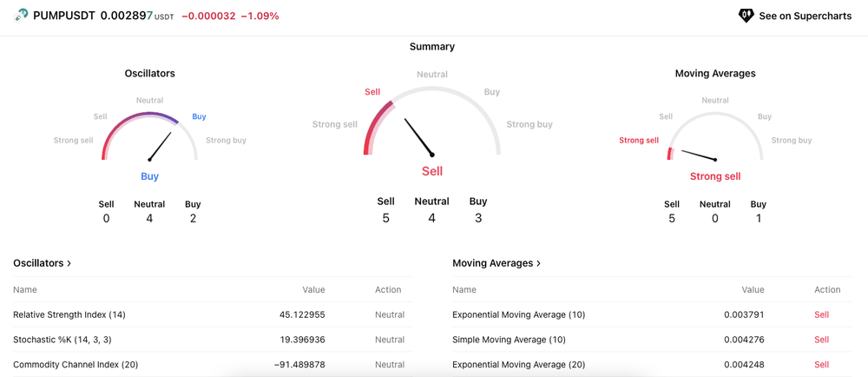868x377 pixels.
Task: Expand the Oscillators section chevron
Action: coord(69,263)
